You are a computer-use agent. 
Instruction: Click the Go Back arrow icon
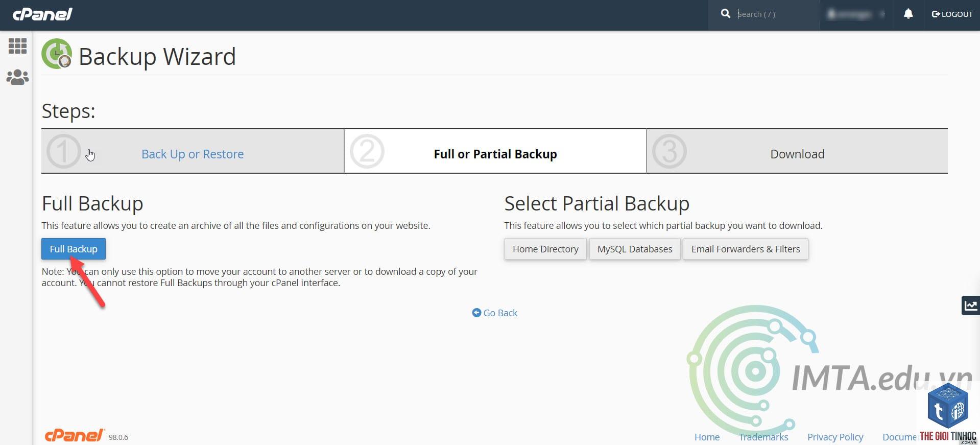[476, 312]
